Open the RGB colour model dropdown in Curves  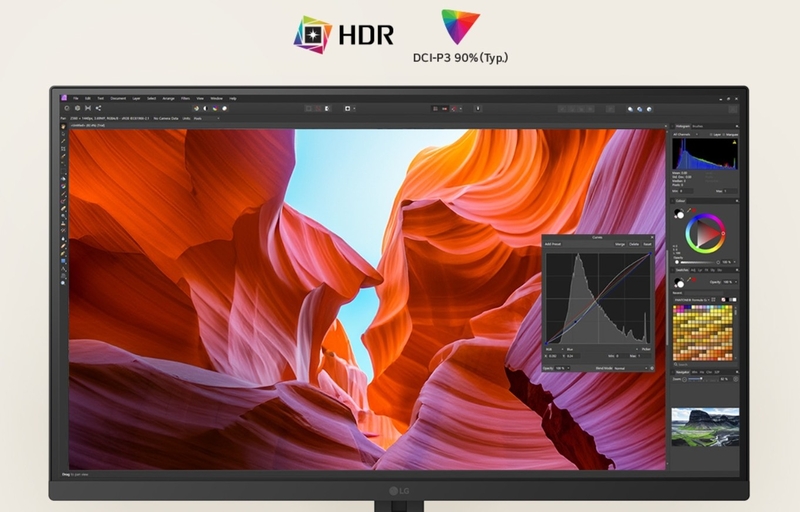tap(554, 349)
